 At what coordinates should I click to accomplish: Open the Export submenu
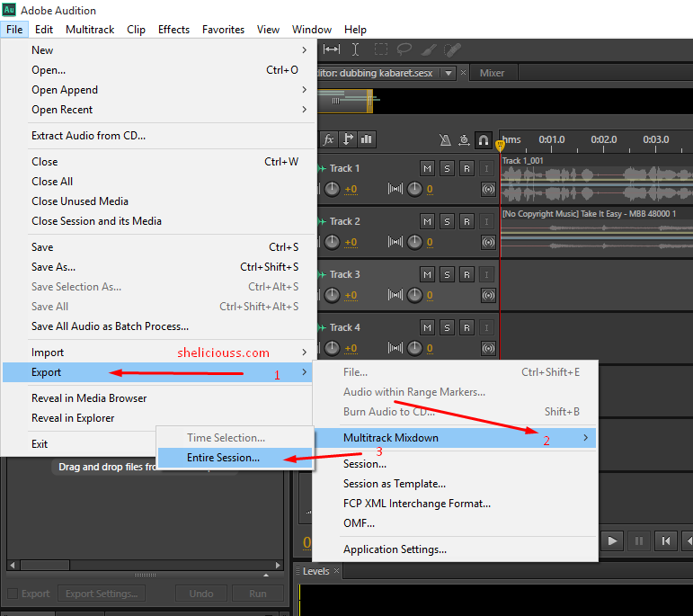coord(157,372)
